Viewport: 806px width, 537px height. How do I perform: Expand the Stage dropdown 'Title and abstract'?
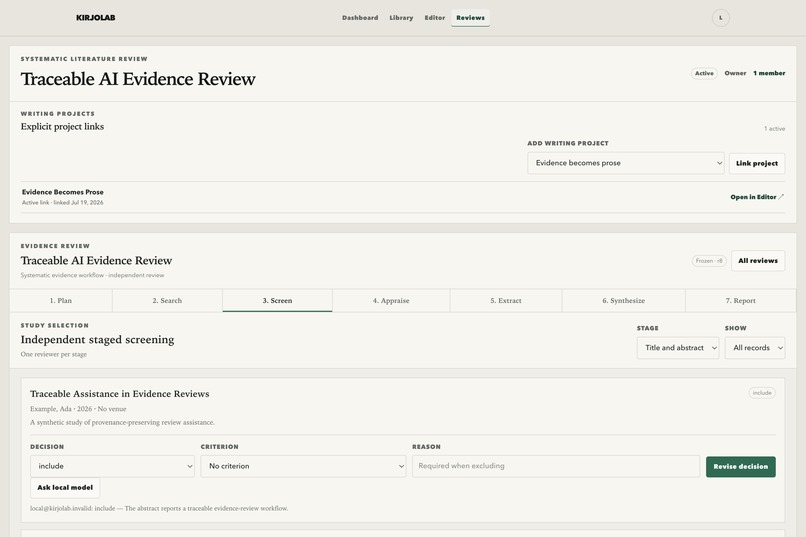click(x=677, y=348)
